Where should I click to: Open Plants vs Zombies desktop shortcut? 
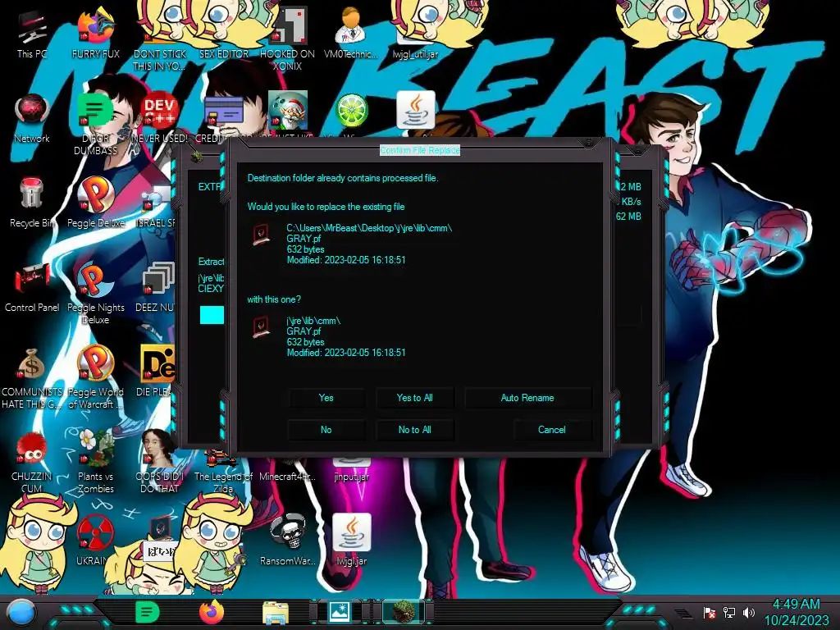[x=95, y=462]
